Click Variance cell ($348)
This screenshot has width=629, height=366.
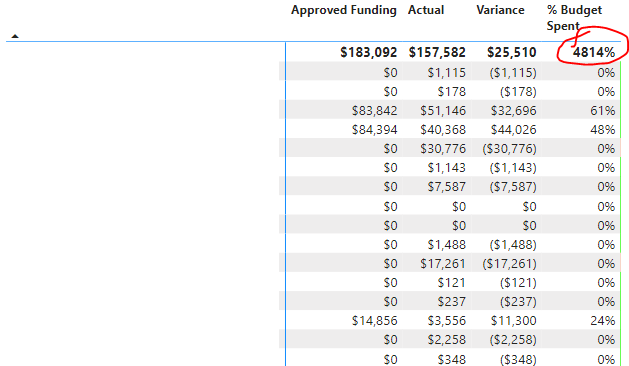pyautogui.click(x=518, y=359)
